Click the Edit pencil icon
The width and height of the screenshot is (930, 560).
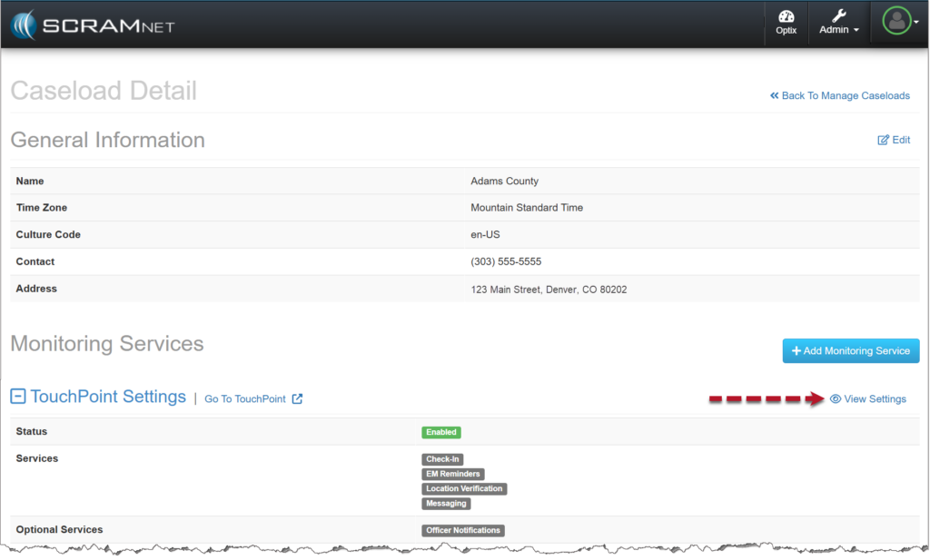[883, 140]
